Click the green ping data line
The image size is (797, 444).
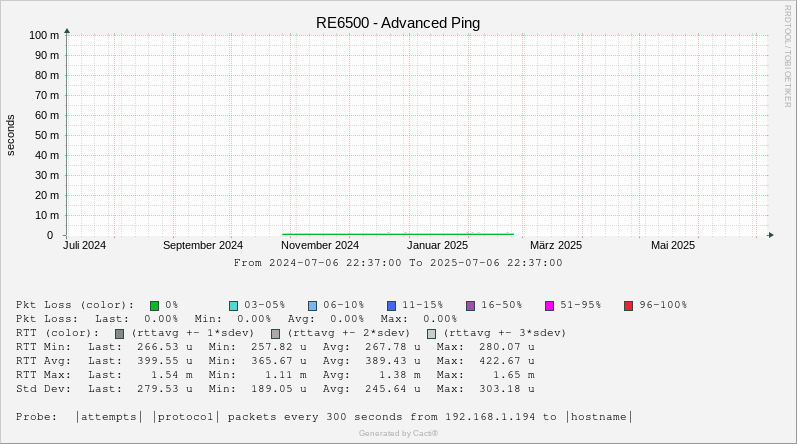(398, 234)
